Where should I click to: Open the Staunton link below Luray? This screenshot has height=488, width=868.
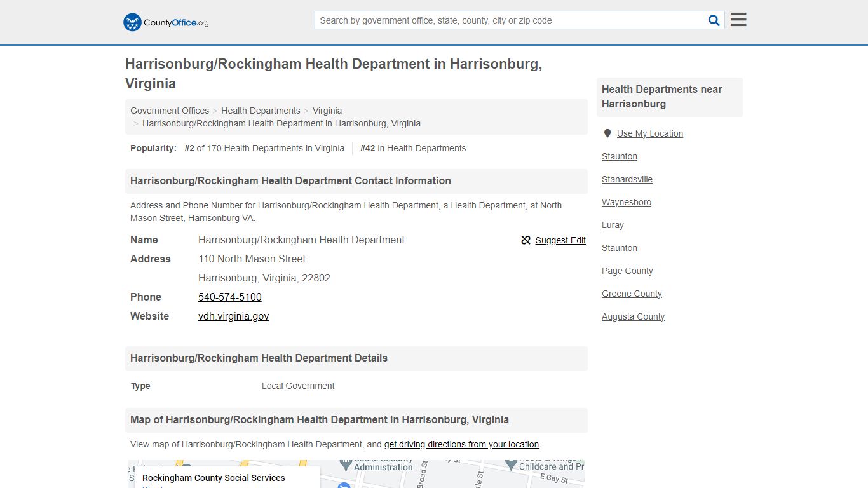pos(620,248)
